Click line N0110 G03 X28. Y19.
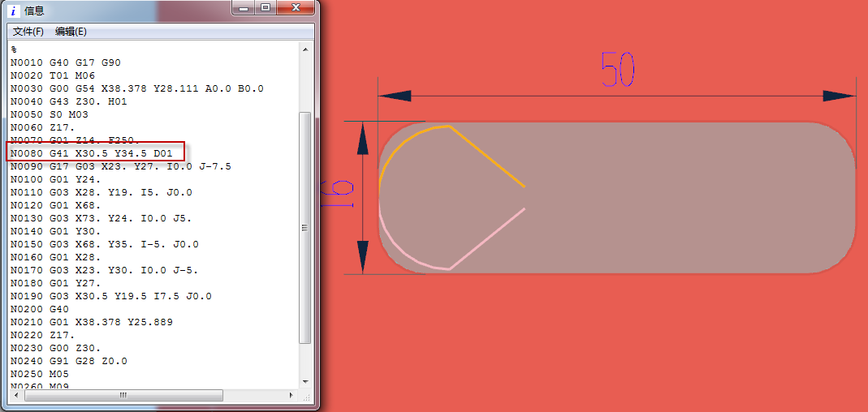This screenshot has width=868, height=412. point(101,192)
